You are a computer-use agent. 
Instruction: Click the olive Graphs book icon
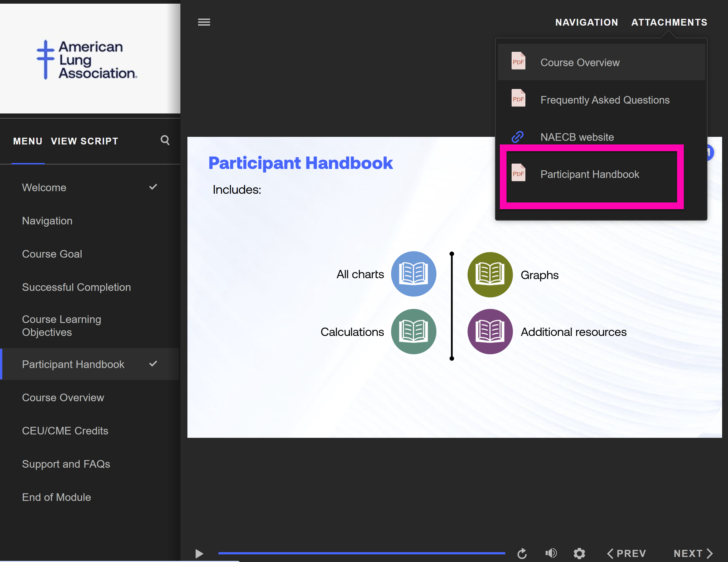click(x=490, y=275)
